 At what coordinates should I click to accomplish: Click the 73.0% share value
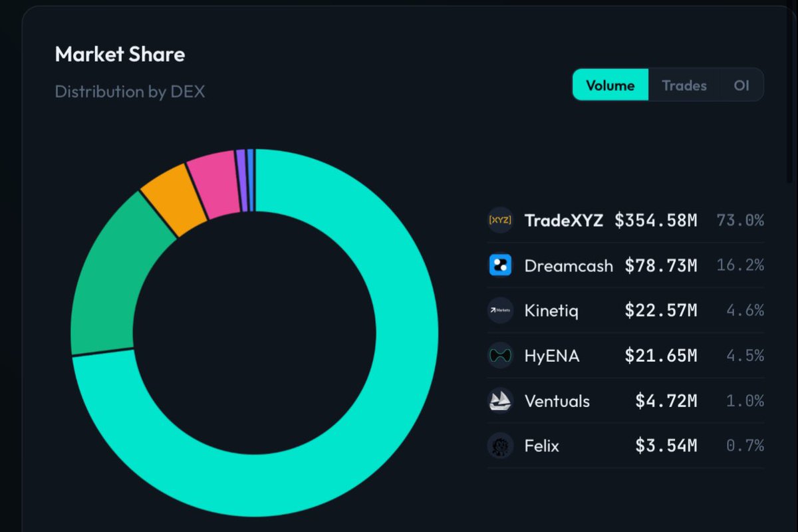740,220
